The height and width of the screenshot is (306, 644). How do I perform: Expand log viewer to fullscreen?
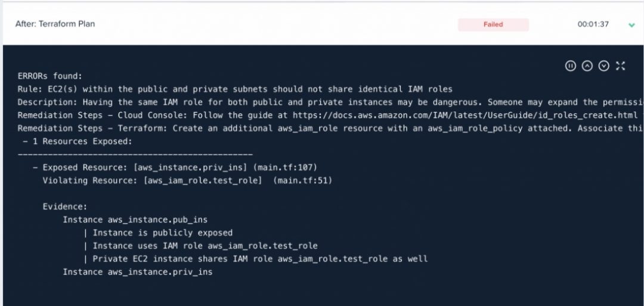pyautogui.click(x=620, y=66)
